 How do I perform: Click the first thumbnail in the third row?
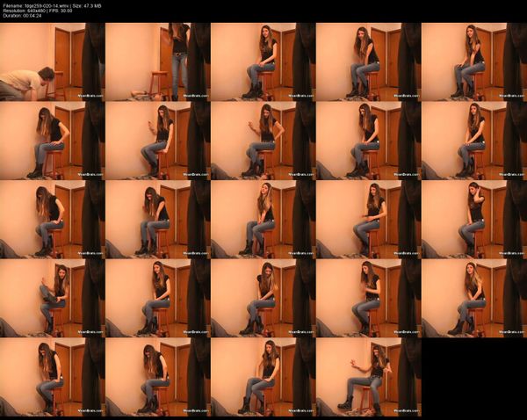coord(52,219)
